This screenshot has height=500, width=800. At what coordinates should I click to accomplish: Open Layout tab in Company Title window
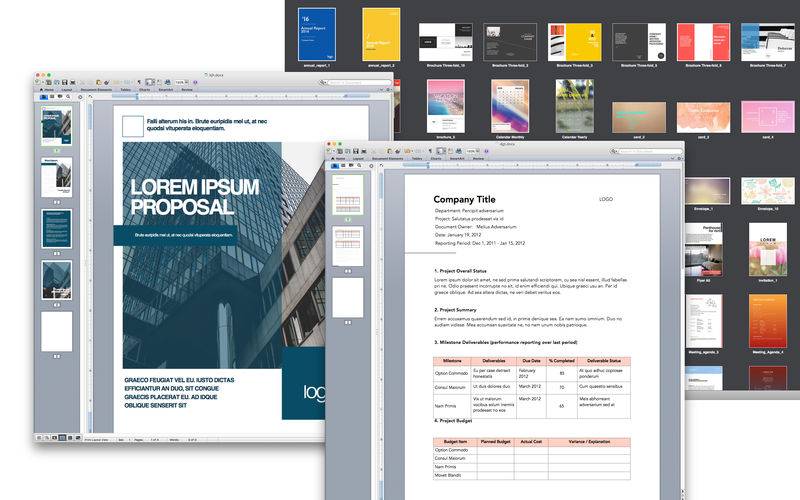coord(358,159)
